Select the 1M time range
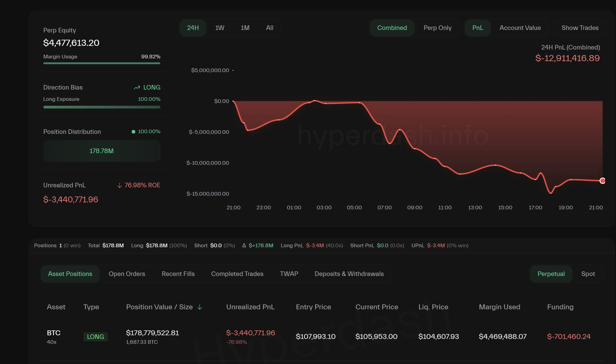This screenshot has height=364, width=616. [245, 28]
